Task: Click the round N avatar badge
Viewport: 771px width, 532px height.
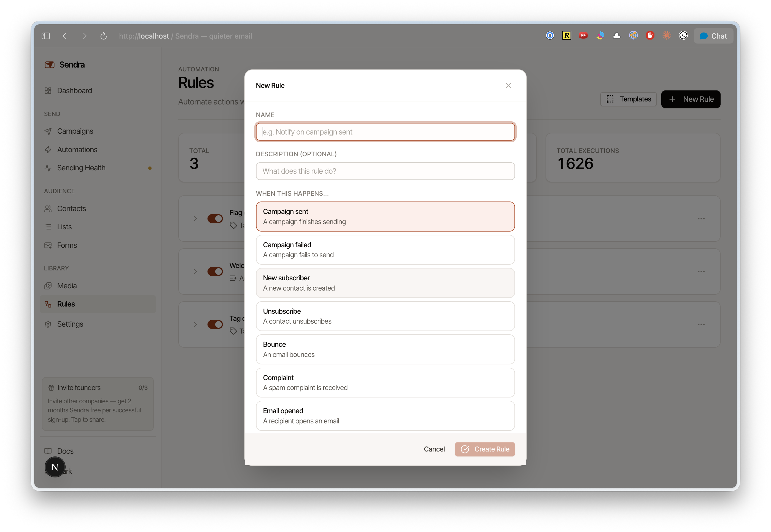Action: pos(55,467)
